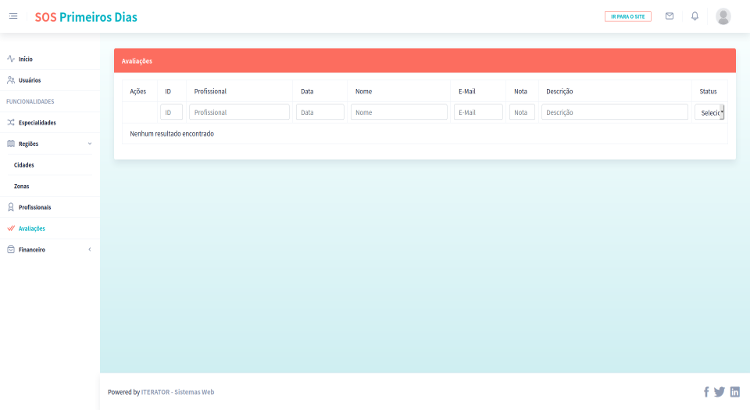The image size is (750, 410).
Task: Open the mail envelope icon
Action: tap(669, 16)
